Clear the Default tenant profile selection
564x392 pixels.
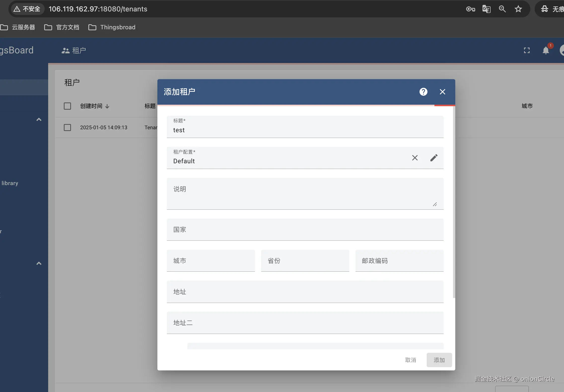coord(415,158)
